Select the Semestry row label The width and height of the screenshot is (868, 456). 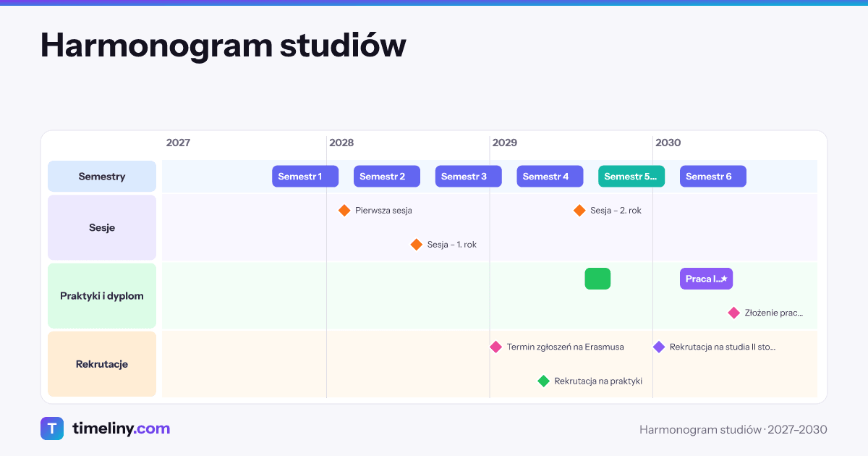tap(102, 177)
